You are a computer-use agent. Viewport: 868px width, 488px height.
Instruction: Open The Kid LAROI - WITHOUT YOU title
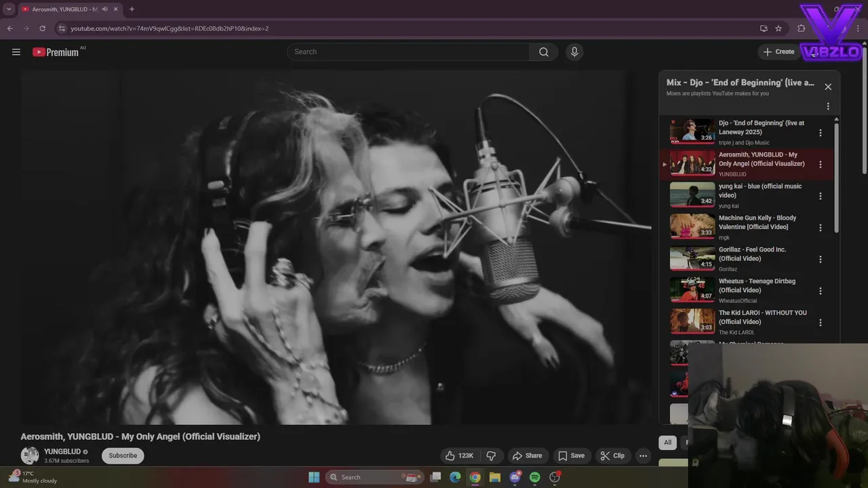click(763, 317)
